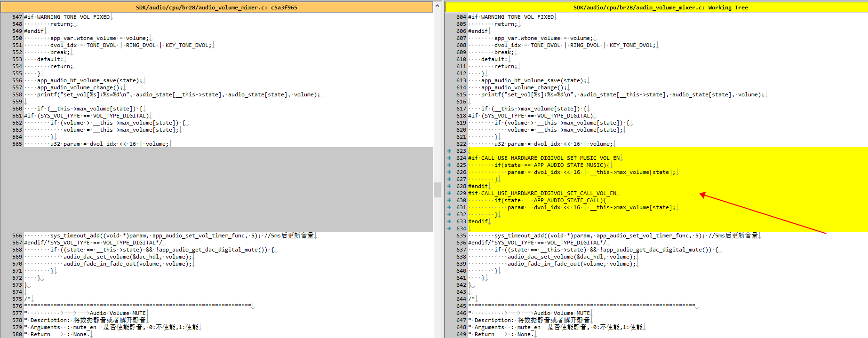868x338 pixels.
Task: Click the added-line marker next to line 633
Action: [449, 221]
